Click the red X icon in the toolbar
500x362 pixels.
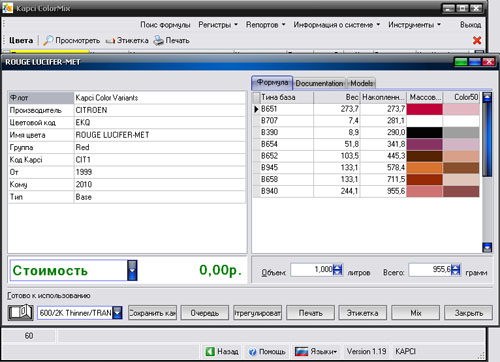pyautogui.click(x=477, y=40)
